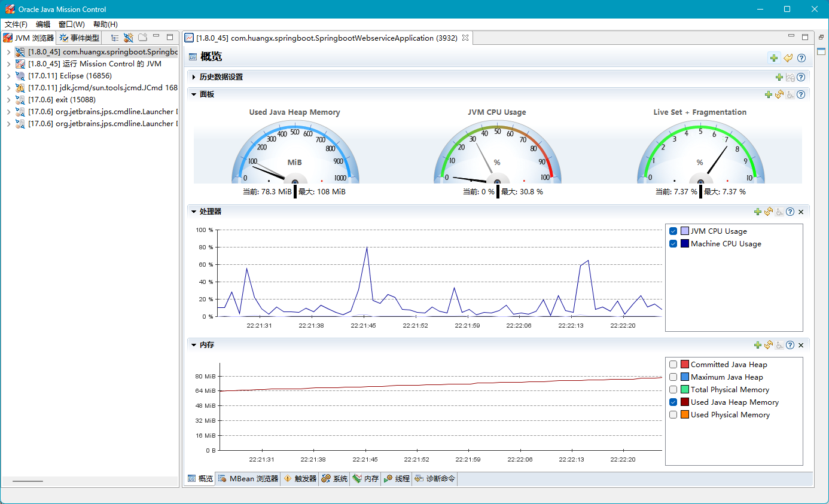Click the refresh arrows icon in 内存 section
This screenshot has width=829, height=504.
(x=769, y=345)
